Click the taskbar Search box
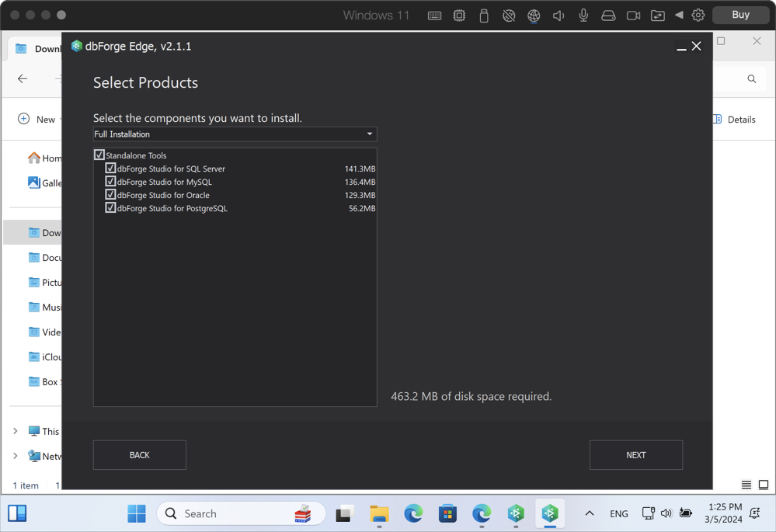The height and width of the screenshot is (532, 776). 242,513
